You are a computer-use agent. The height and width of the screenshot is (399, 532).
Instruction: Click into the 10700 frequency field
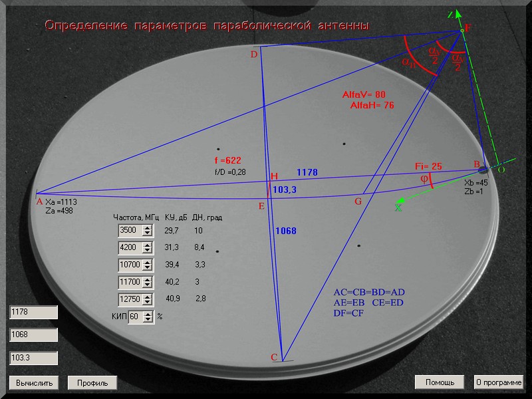point(130,265)
